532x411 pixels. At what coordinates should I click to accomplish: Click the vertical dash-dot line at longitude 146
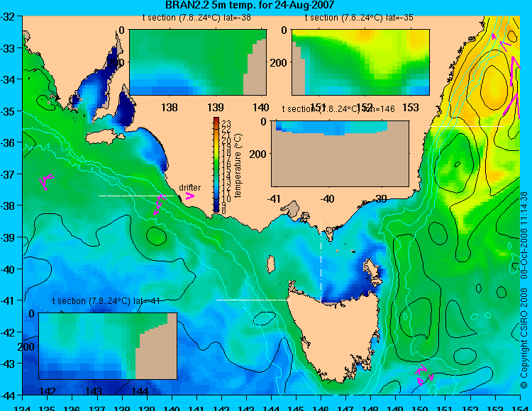tap(321, 261)
